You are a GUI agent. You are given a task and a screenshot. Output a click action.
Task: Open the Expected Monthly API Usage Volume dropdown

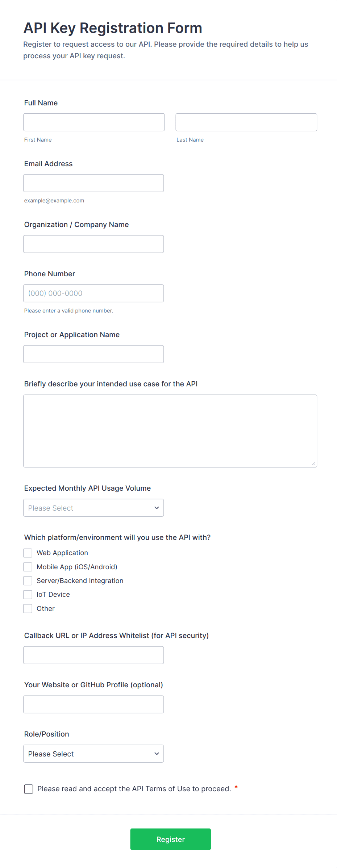click(x=93, y=508)
